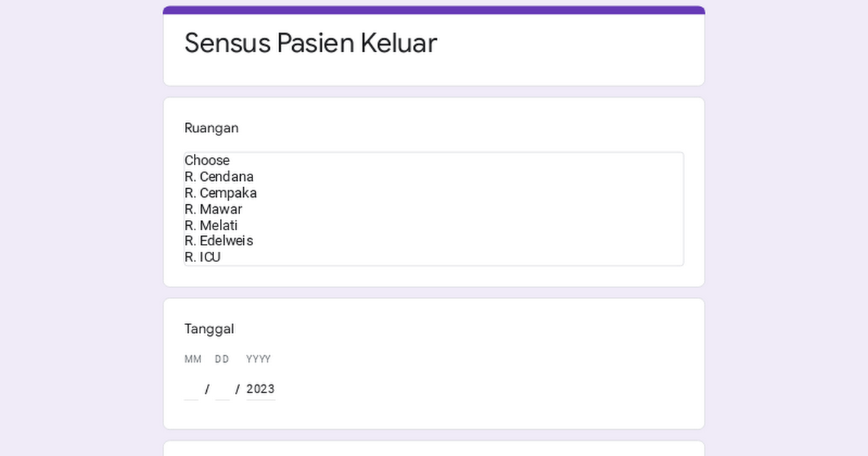The width and height of the screenshot is (868, 456).
Task: Click the slash between month and day
Action: click(207, 389)
